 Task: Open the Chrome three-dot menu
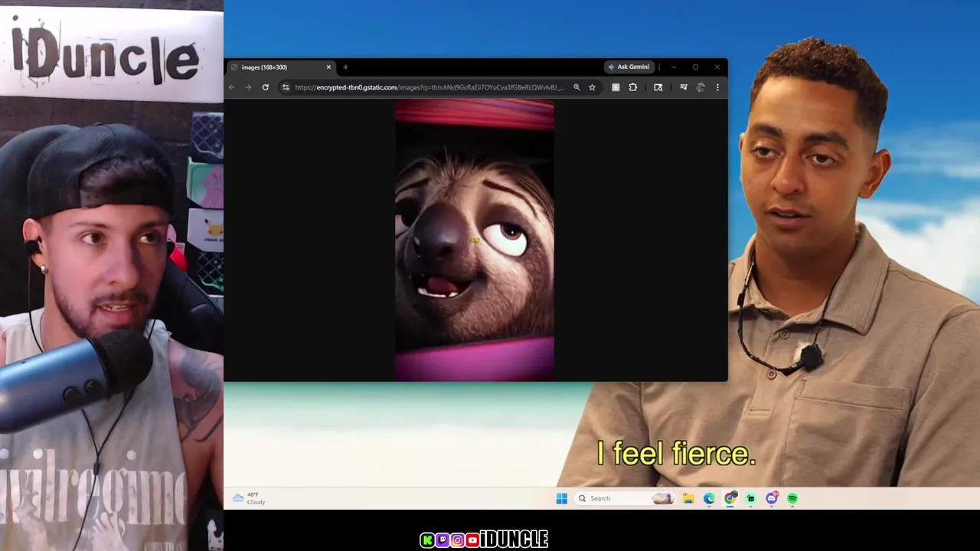point(717,87)
